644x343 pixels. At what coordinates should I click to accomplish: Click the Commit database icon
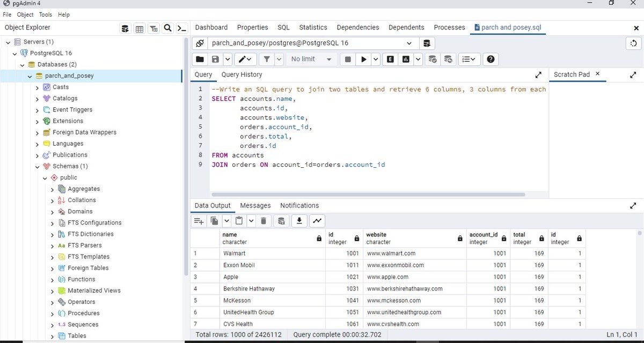[x=433, y=59]
